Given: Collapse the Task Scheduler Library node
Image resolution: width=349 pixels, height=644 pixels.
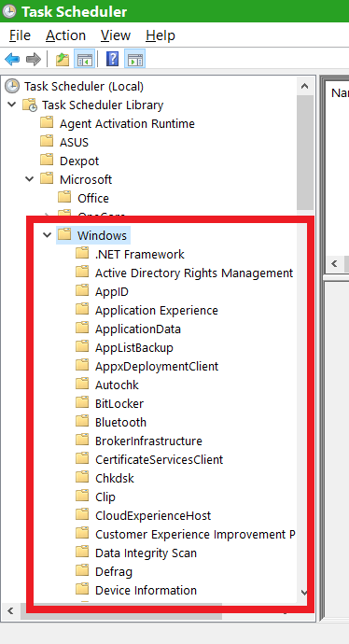Looking at the screenshot, I should click(12, 105).
